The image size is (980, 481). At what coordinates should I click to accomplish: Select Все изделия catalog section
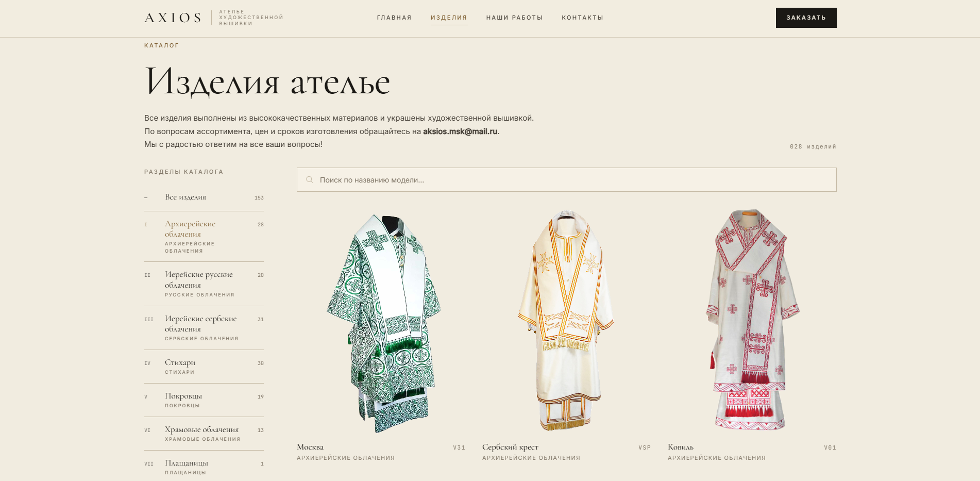tap(204, 197)
